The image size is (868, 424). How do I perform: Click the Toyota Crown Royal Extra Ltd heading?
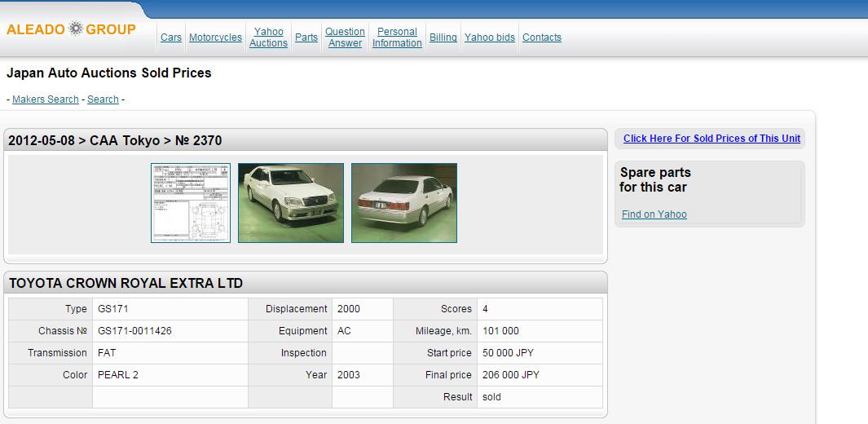pos(126,284)
